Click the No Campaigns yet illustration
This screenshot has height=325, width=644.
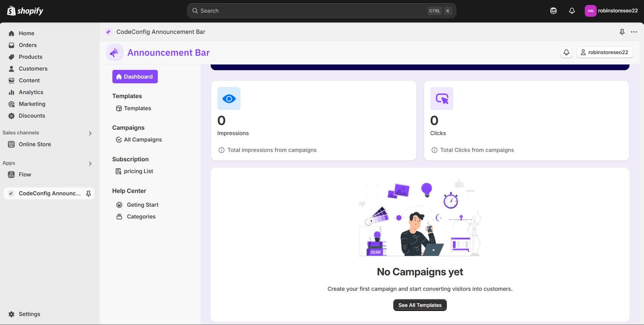[420, 218]
